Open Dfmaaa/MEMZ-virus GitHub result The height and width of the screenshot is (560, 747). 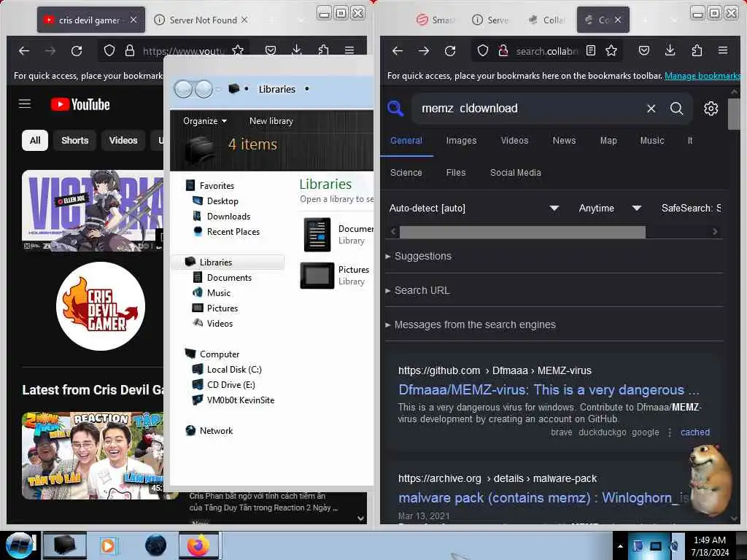point(549,390)
